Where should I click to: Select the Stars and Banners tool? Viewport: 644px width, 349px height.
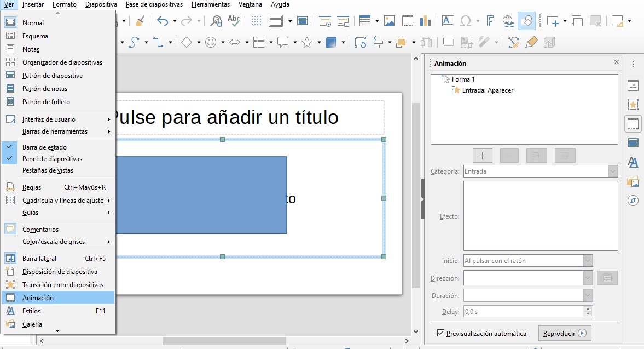pos(307,42)
